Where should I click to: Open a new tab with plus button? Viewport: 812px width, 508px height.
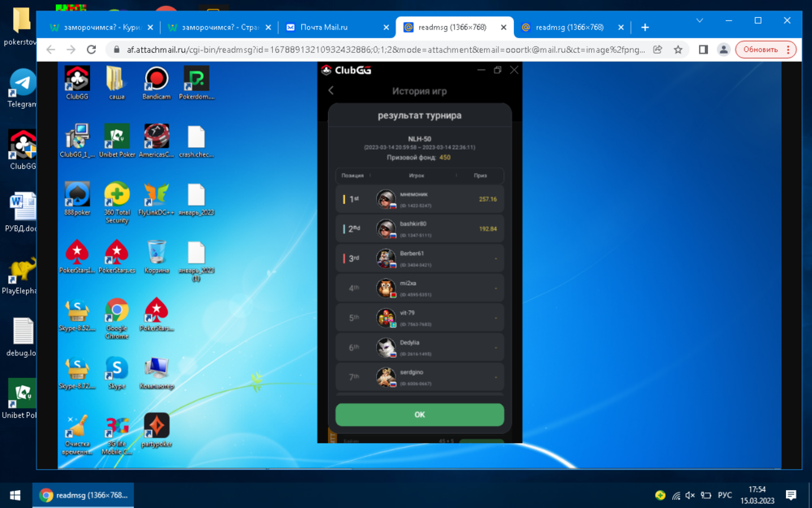pos(645,27)
